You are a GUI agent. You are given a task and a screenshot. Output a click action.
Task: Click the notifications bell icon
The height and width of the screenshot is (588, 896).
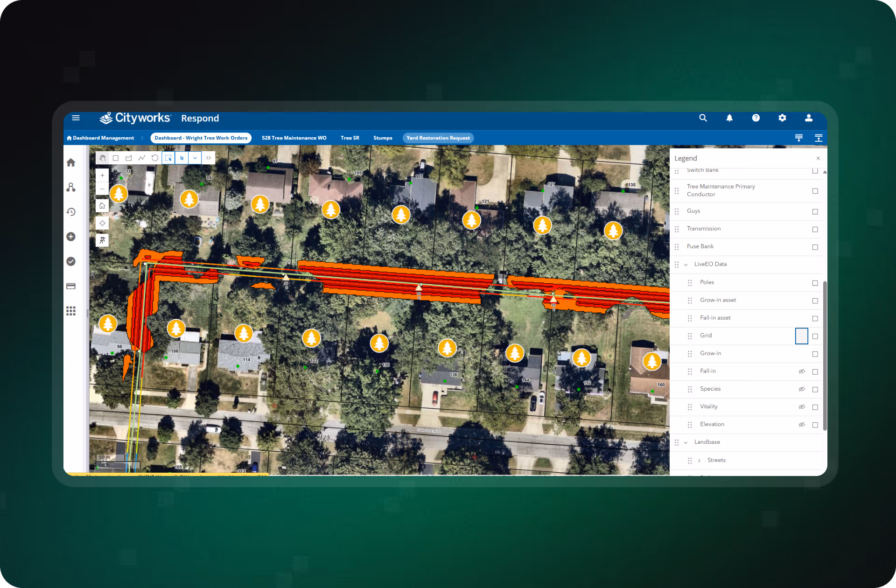(x=729, y=118)
